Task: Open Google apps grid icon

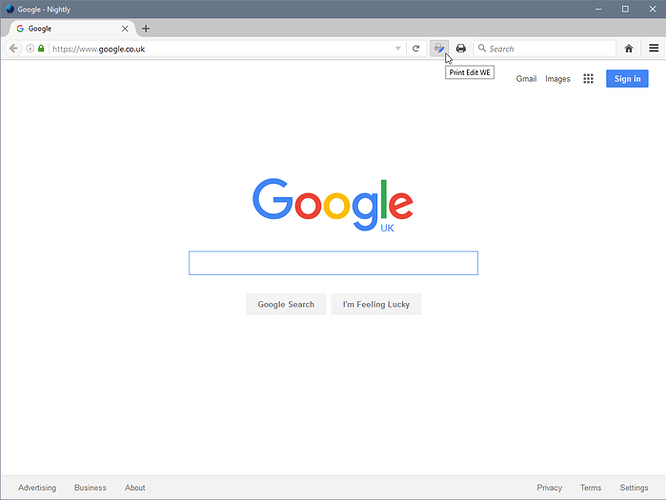Action: [x=588, y=79]
